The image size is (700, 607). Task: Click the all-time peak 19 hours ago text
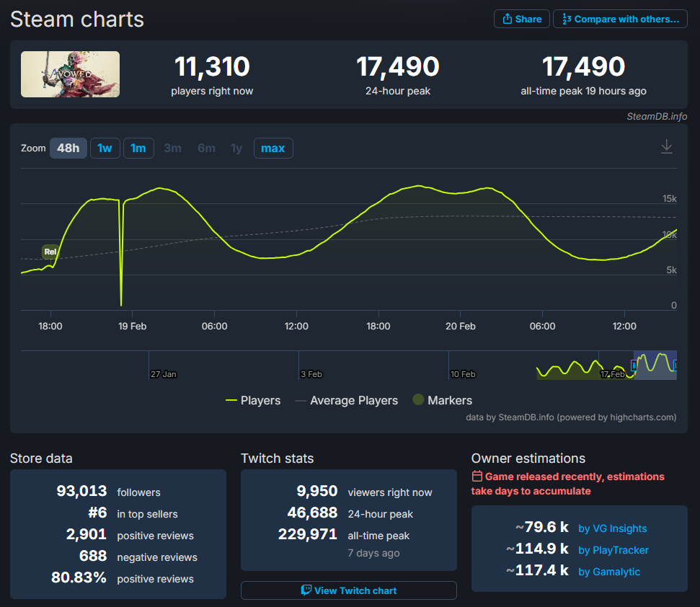[583, 91]
